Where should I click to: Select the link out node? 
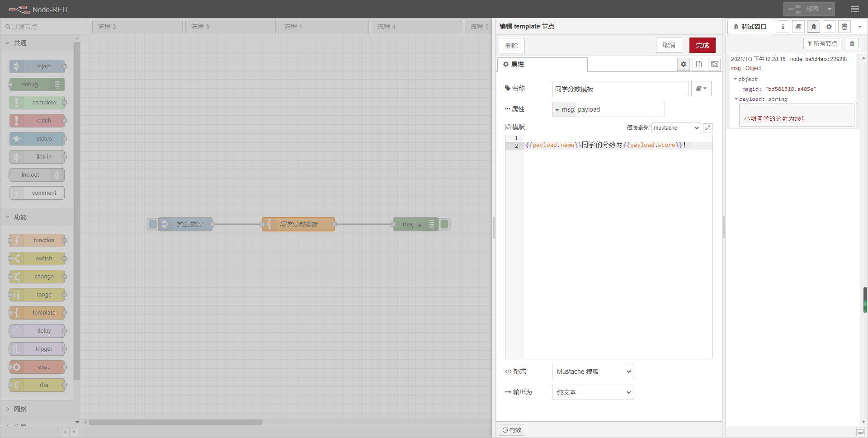(37, 175)
